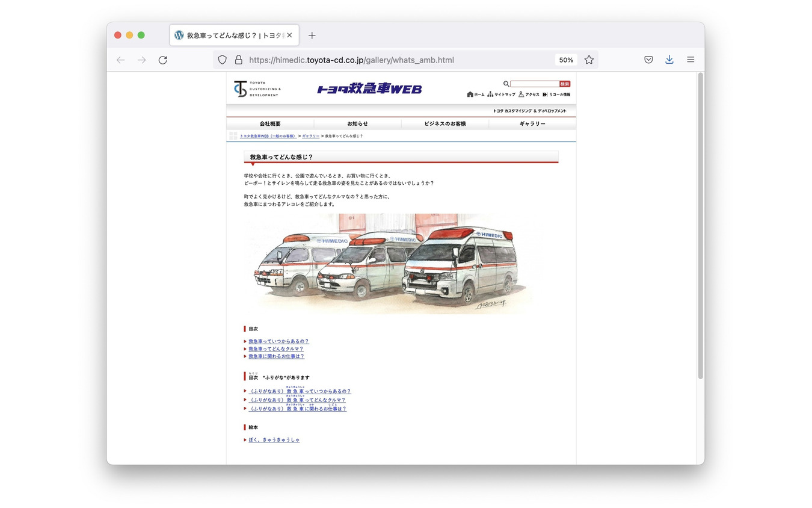Open link 救急車に関わるお仕事は？
This screenshot has width=812, height=508.
[x=277, y=356]
